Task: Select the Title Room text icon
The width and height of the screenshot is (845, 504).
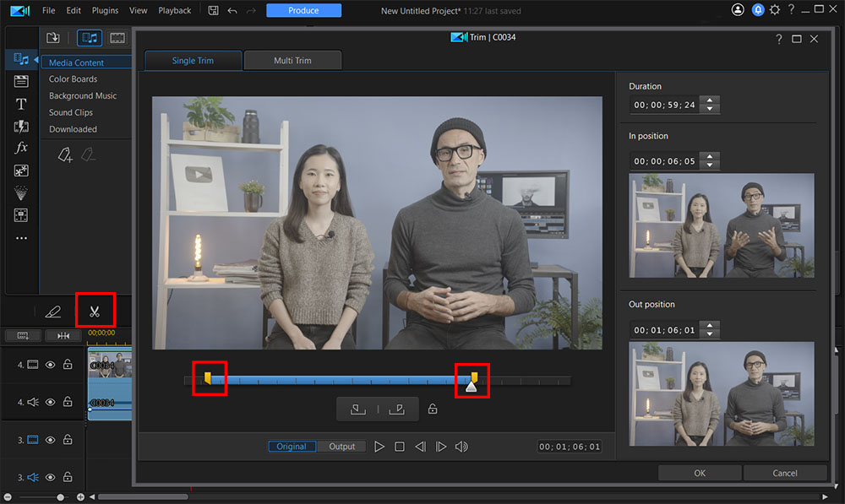Action: (22, 104)
